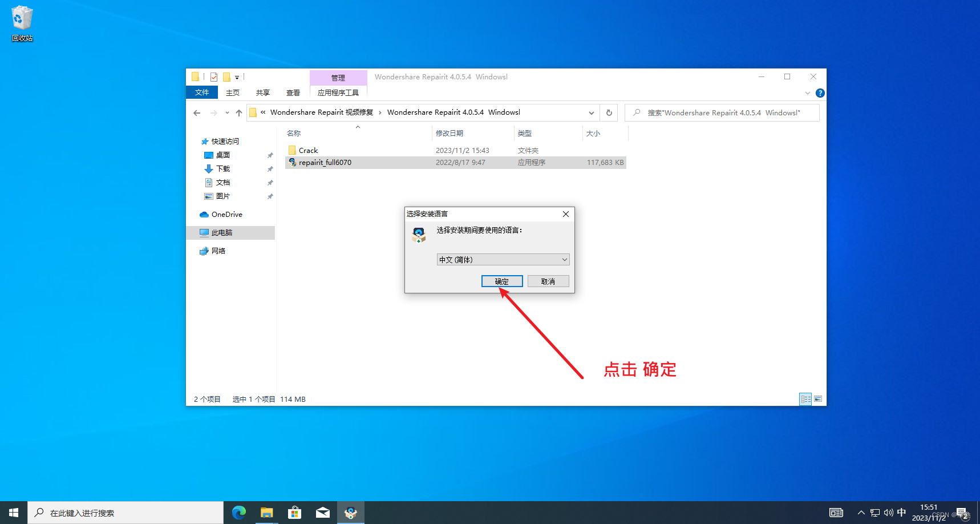This screenshot has height=524, width=980.
Task: Expand the ribbon with the chevron
Action: 808,93
